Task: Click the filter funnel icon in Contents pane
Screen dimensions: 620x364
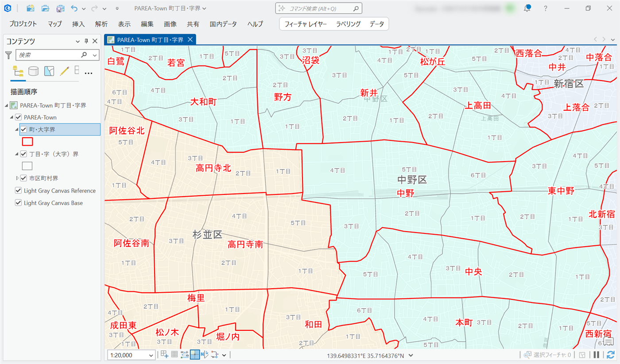Action: pyautogui.click(x=8, y=55)
